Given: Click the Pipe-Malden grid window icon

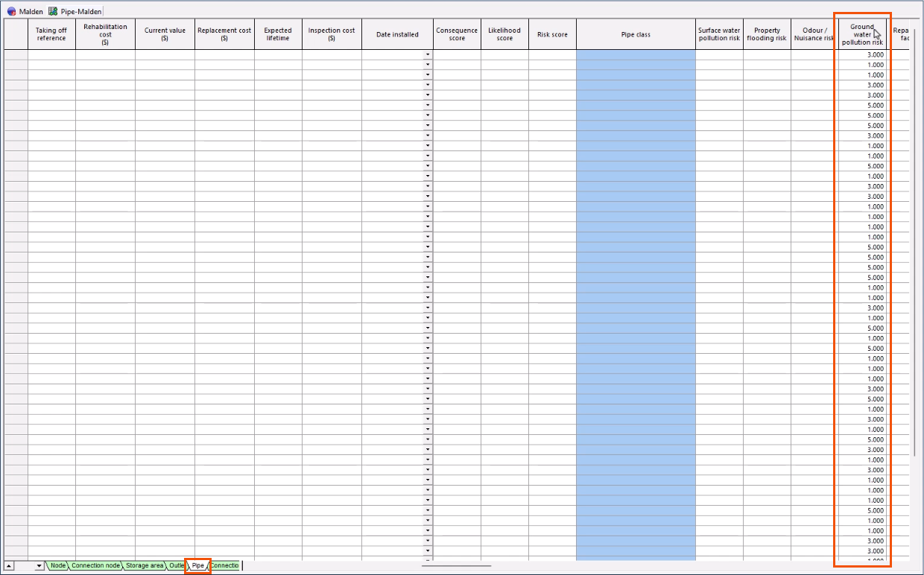Looking at the screenshot, I should coord(53,11).
